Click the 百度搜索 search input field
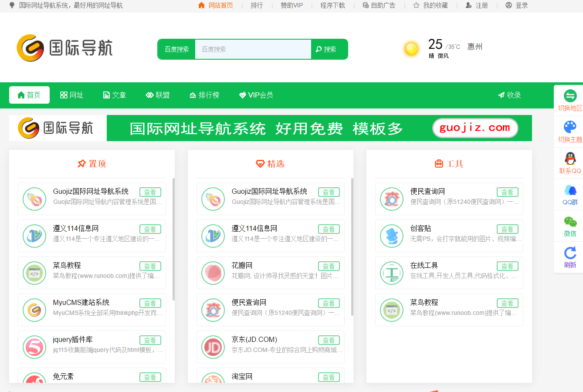Image resolution: width=583 pixels, height=392 pixels. [253, 49]
